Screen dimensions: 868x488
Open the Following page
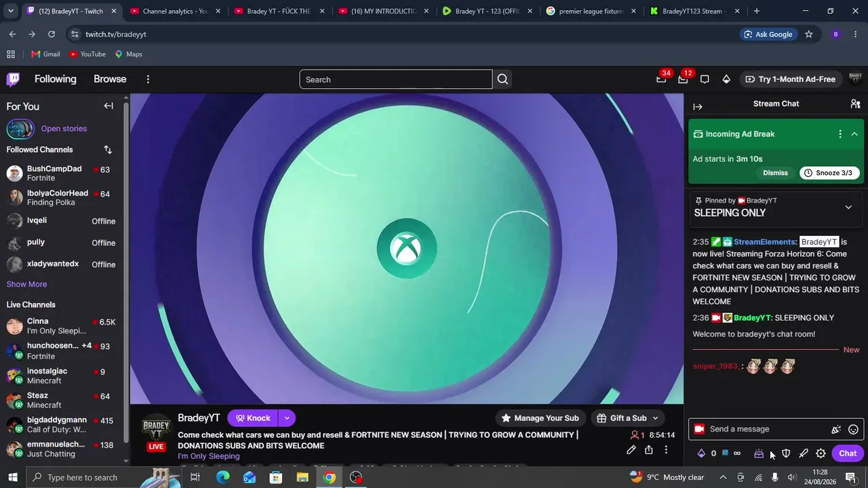click(56, 79)
